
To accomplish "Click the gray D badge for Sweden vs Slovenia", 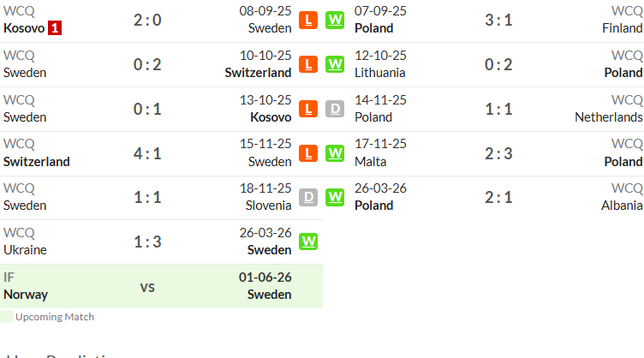I will pos(308,198).
